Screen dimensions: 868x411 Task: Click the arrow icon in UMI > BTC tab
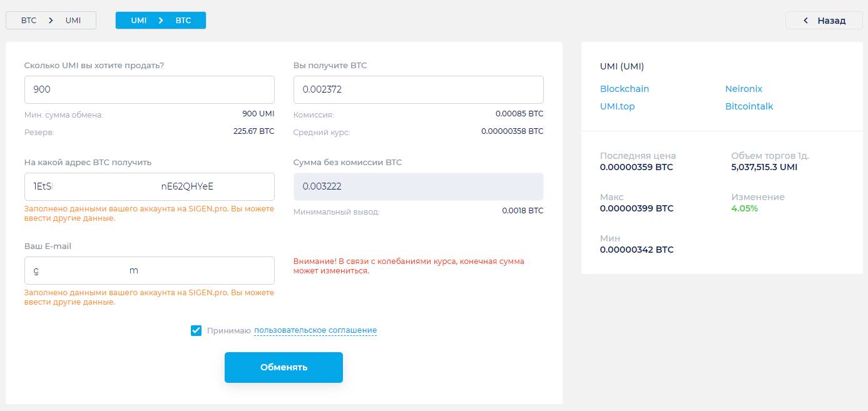click(161, 21)
